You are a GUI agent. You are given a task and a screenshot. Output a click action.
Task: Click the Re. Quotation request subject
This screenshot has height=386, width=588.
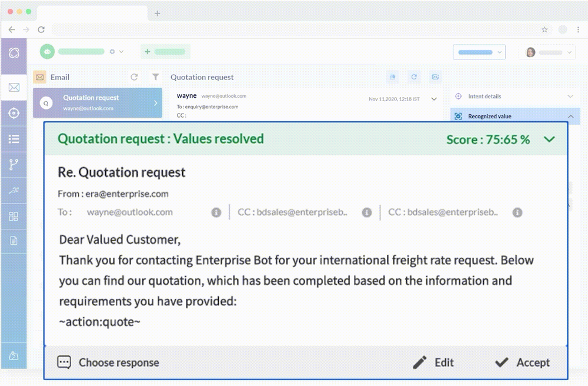(122, 172)
